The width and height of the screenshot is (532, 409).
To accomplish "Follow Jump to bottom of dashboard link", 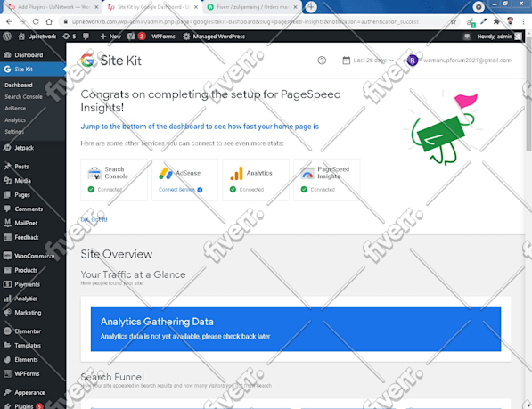I will [200, 127].
